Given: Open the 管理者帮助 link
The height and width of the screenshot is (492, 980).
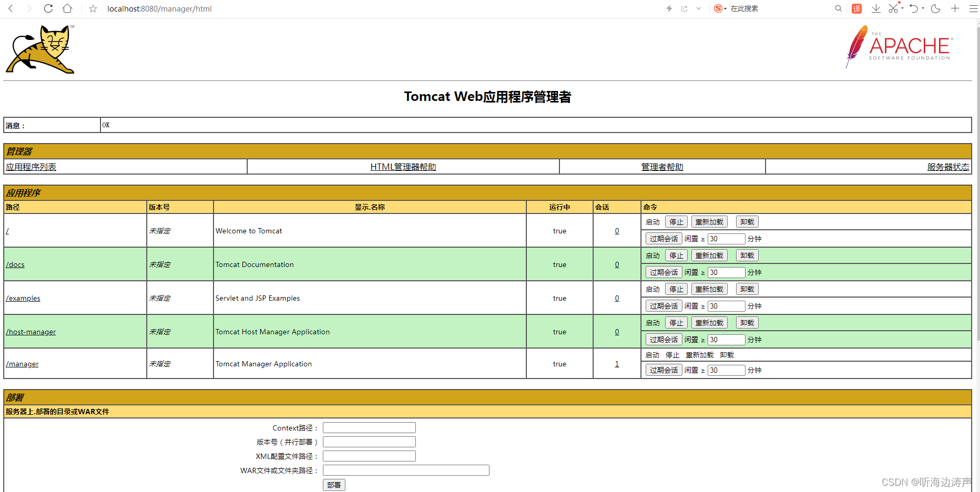Looking at the screenshot, I should coord(662,167).
